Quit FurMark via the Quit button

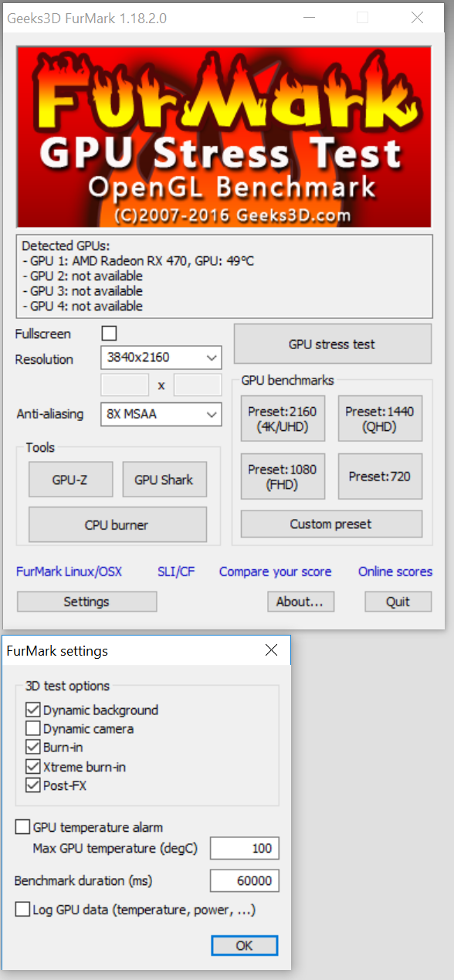click(398, 602)
